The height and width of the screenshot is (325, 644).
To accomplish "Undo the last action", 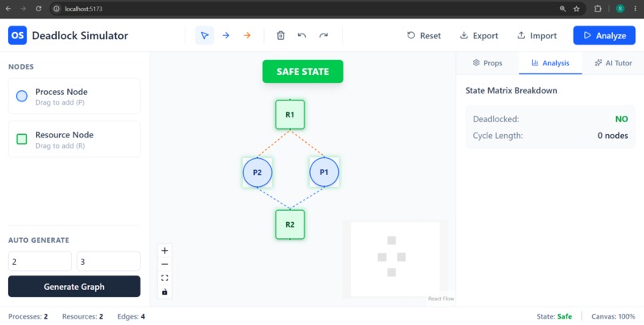I will 302,35.
